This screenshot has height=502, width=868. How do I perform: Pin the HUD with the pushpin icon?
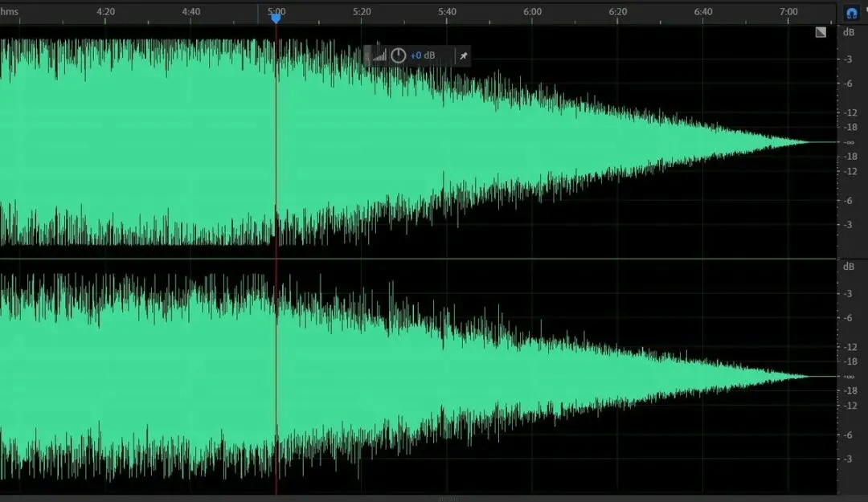click(x=464, y=55)
